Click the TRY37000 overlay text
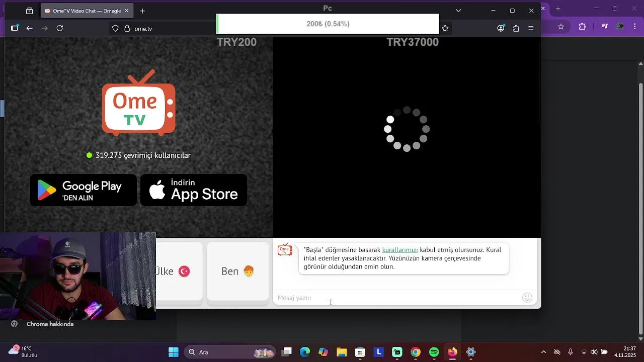644x362 pixels. tap(413, 42)
